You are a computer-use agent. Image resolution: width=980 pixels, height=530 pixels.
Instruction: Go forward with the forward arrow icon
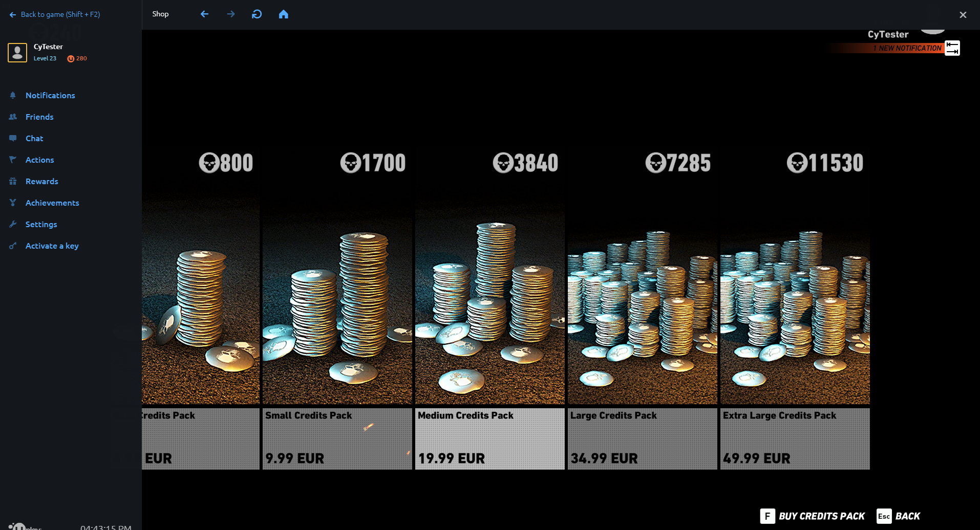coord(231,14)
